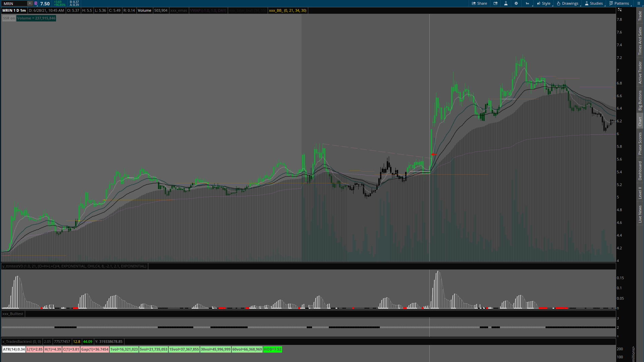Expand the MRIN symbol dropdown arrow

pyautogui.click(x=30, y=3)
